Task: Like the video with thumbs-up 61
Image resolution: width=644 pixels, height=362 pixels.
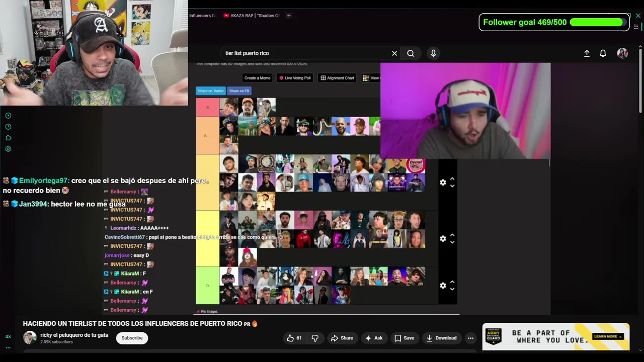Action: pyautogui.click(x=294, y=338)
